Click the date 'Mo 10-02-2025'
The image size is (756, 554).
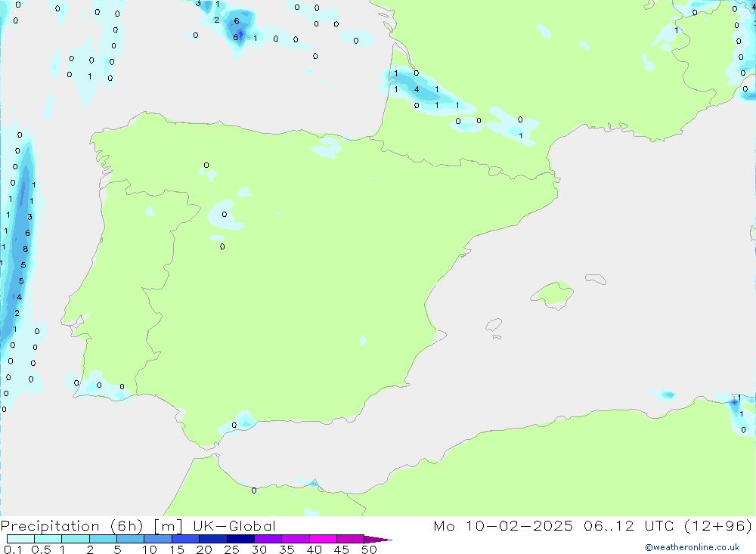point(503,525)
